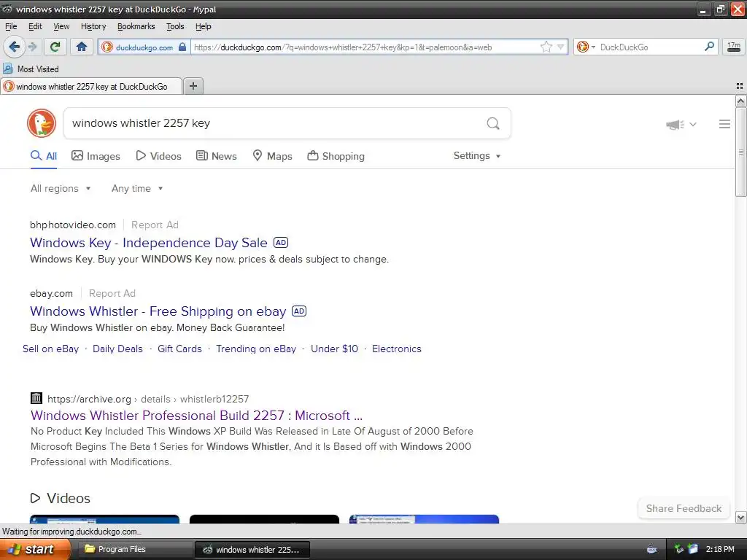The width and height of the screenshot is (747, 560).
Task: Click the scrollbar up arrow
Action: (740, 101)
